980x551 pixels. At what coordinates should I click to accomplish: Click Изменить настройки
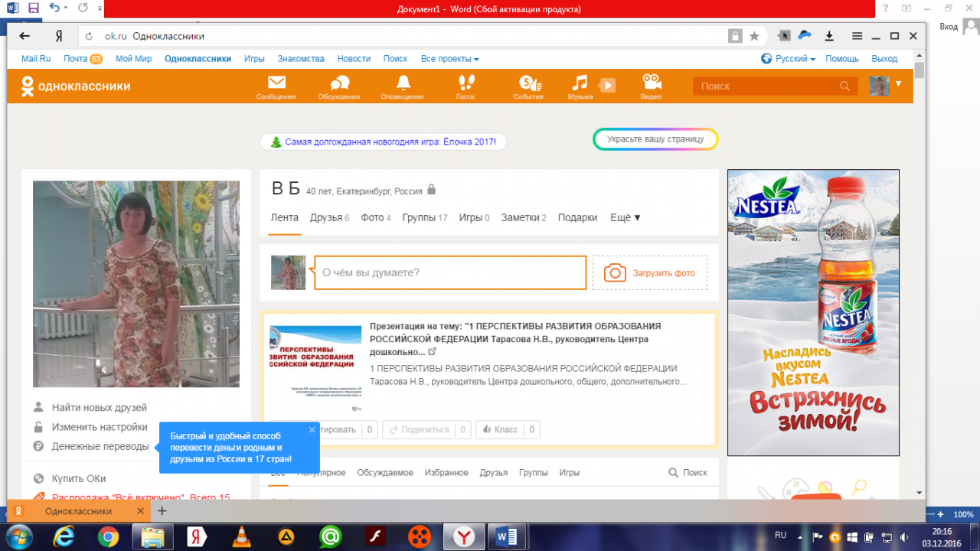click(100, 427)
